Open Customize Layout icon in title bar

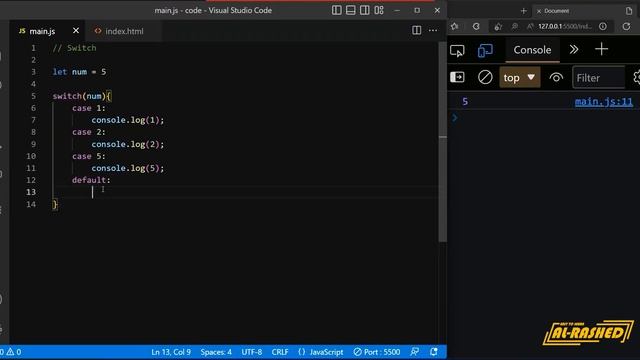tap(379, 10)
